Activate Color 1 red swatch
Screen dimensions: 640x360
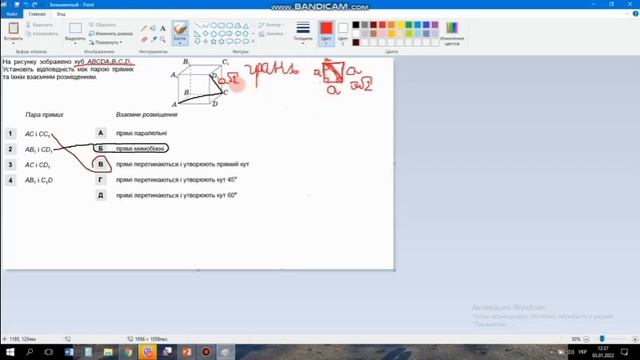pos(326,33)
